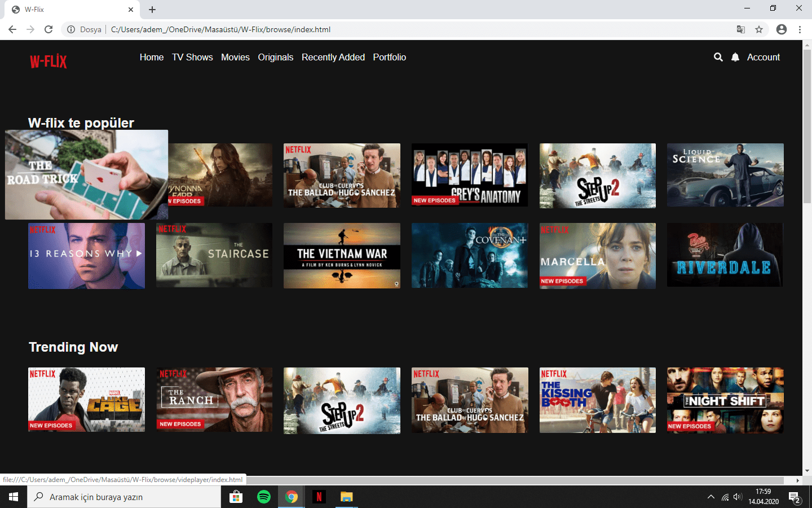Click the Chrome taskbar icon
The image size is (812, 508).
tap(291, 497)
